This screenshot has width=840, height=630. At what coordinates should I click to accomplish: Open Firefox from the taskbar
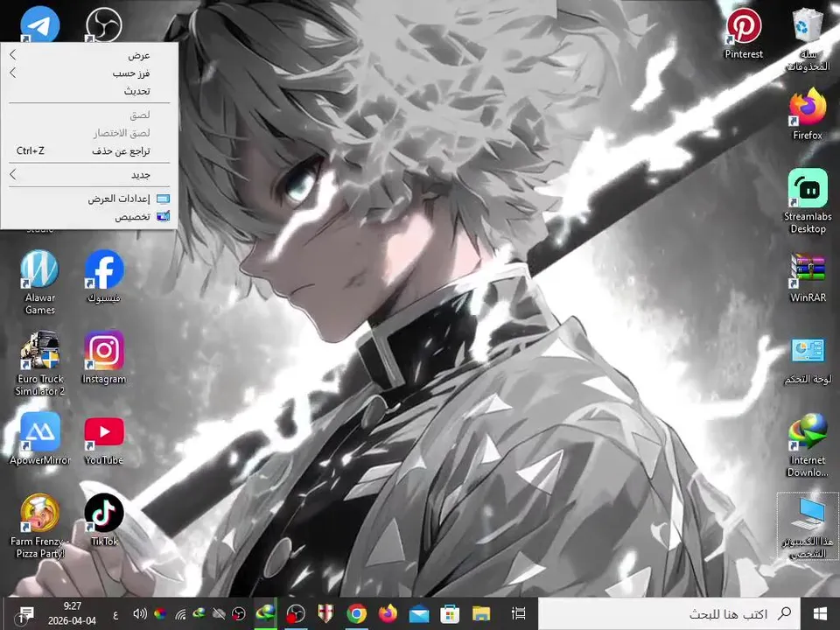[388, 614]
